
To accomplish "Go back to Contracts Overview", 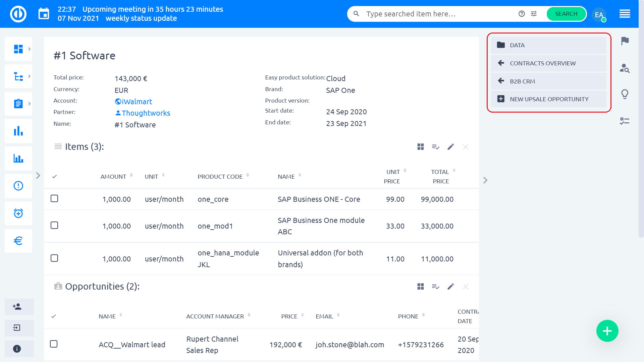I will [x=548, y=63].
